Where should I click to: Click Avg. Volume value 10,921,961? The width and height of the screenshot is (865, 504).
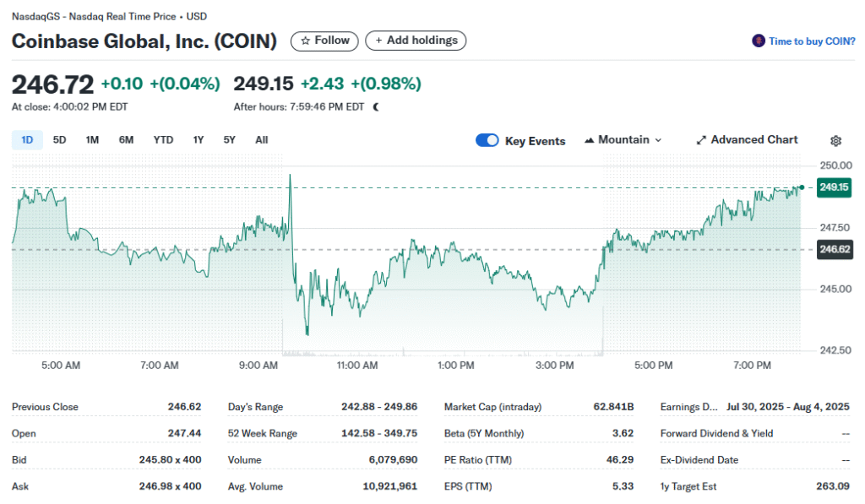click(x=389, y=486)
